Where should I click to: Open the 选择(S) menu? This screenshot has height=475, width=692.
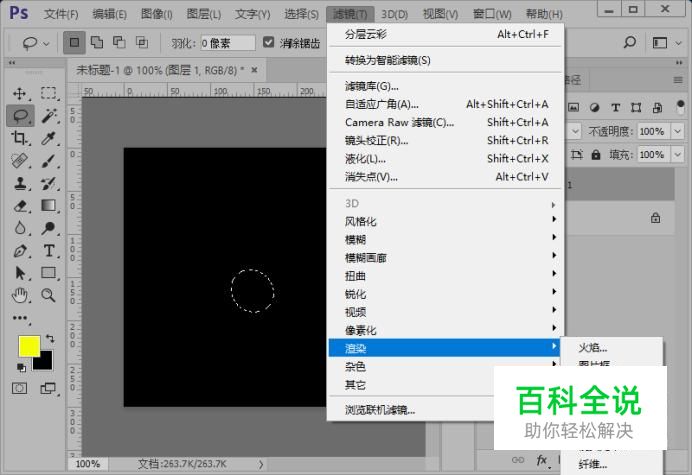pyautogui.click(x=301, y=14)
